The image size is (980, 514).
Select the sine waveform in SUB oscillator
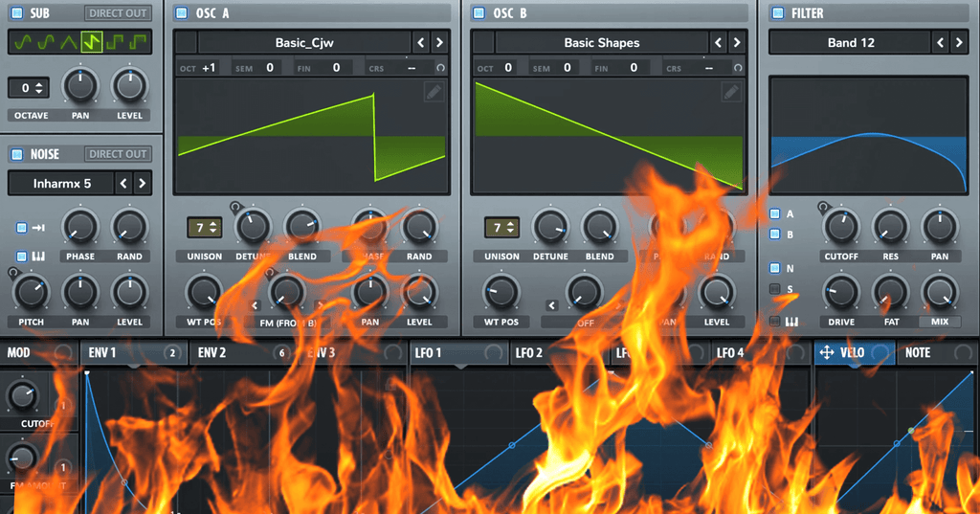click(x=20, y=43)
